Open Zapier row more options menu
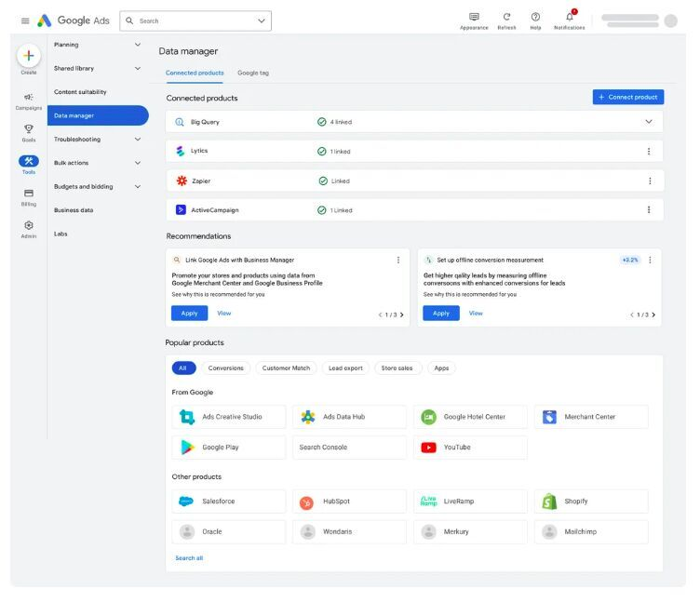The image size is (700, 602). (650, 181)
